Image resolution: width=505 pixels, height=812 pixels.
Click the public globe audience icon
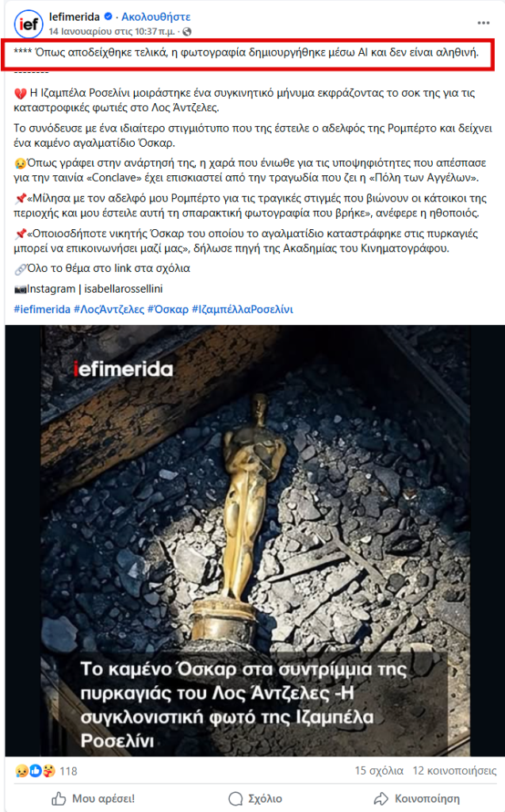pyautogui.click(x=187, y=32)
